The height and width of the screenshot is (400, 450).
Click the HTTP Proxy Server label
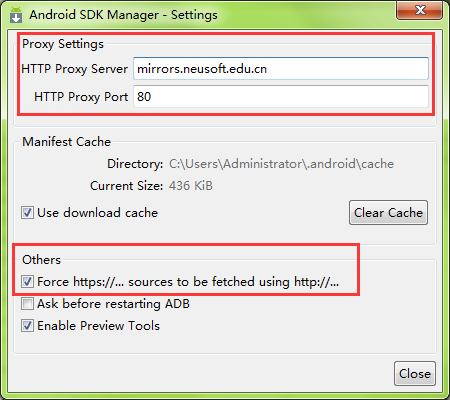pos(75,69)
